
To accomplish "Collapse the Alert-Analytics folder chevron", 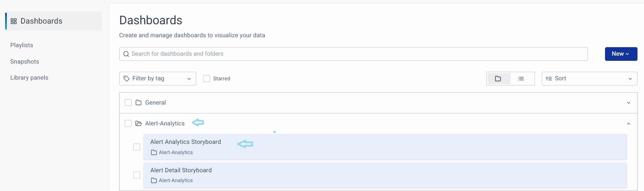I will click(x=628, y=124).
